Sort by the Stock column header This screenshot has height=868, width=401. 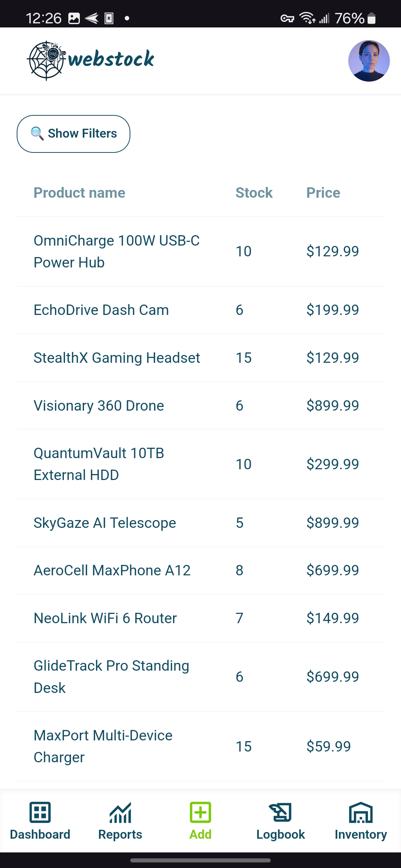(254, 193)
